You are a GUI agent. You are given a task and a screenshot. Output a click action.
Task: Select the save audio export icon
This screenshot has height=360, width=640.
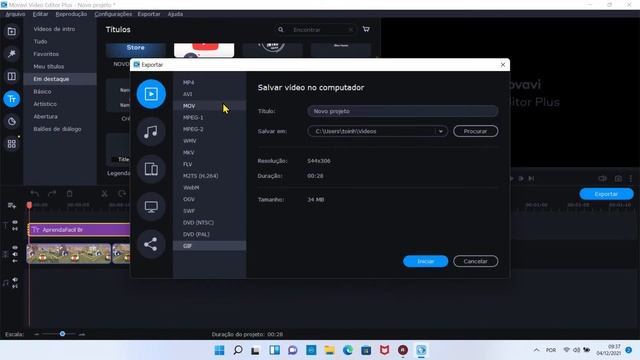[151, 131]
